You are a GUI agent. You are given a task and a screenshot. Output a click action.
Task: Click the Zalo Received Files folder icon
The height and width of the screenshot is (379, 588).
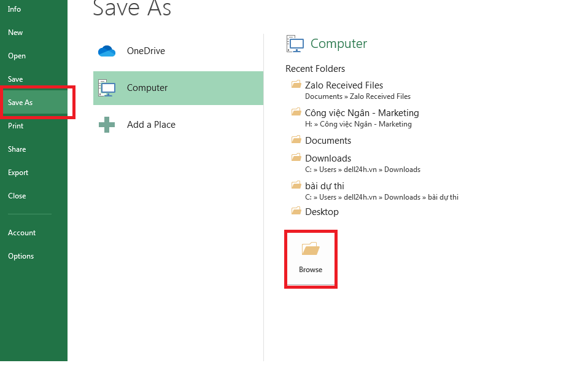coord(296,84)
